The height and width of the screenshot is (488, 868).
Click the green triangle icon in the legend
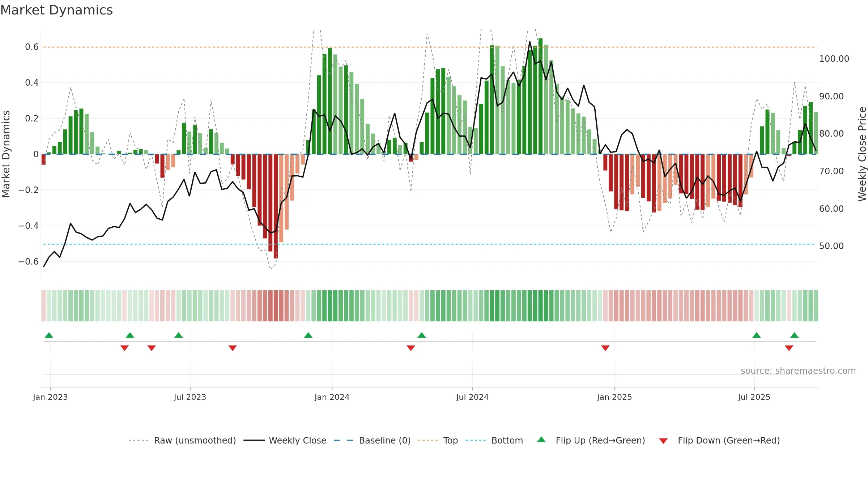pos(541,440)
